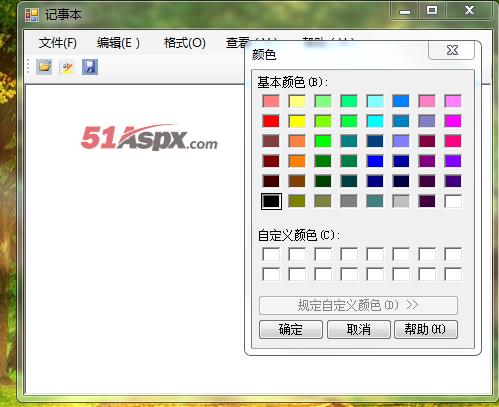Viewport: 499px width, 407px height.
Task: Choose the bright cyan swatch
Action: [375, 121]
